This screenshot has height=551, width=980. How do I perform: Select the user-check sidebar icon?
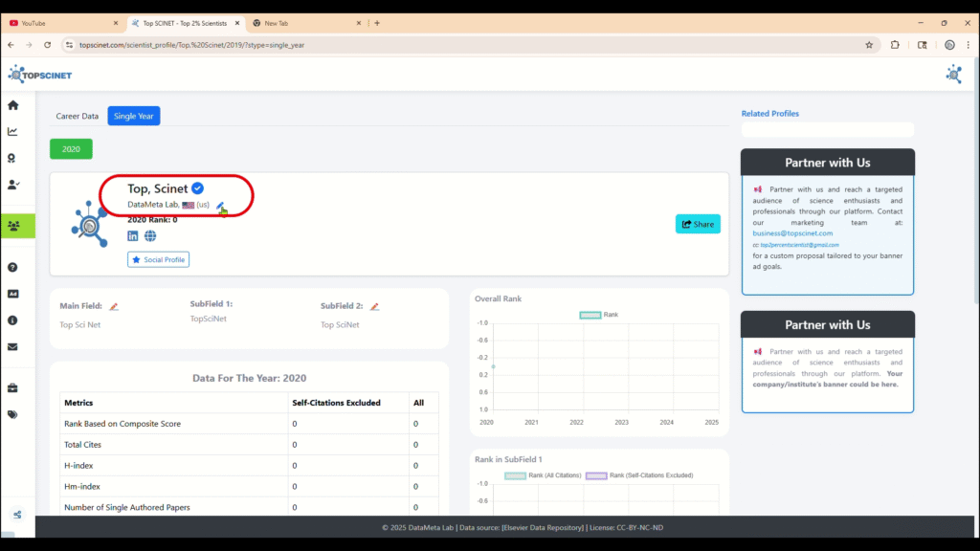(x=13, y=185)
